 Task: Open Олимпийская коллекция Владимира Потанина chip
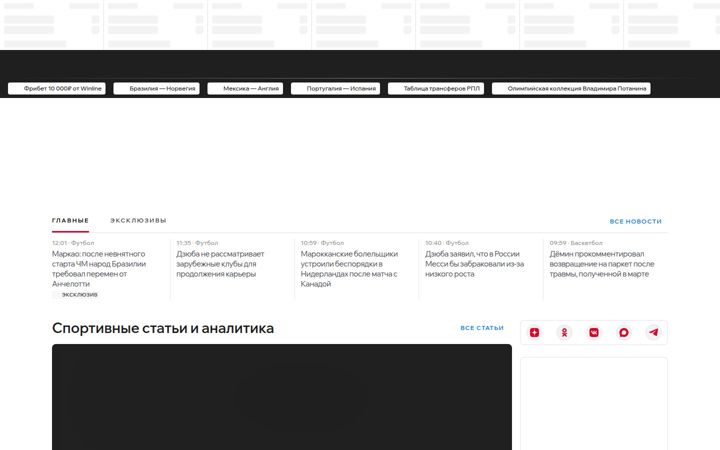click(571, 89)
